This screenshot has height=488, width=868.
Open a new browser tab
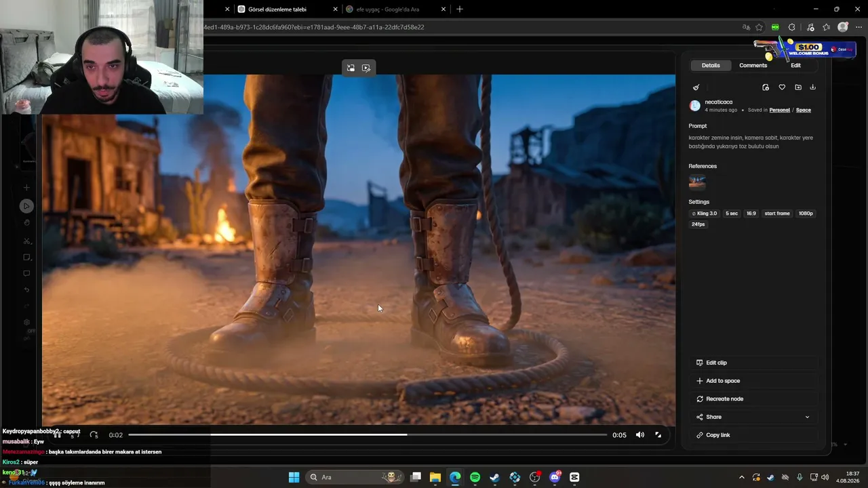(x=460, y=9)
